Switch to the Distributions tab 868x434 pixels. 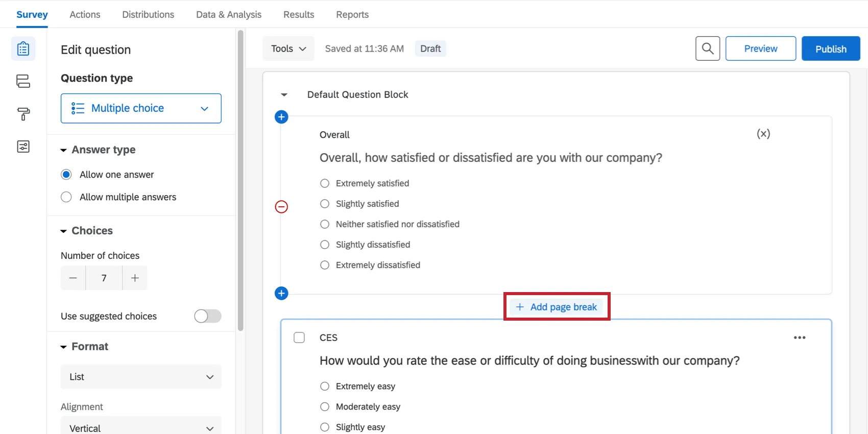click(148, 14)
